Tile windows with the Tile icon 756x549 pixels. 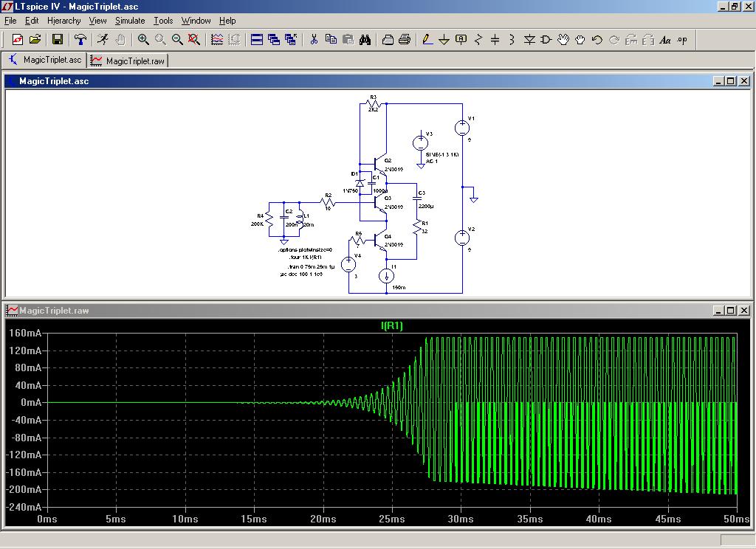pyautogui.click(x=257, y=40)
